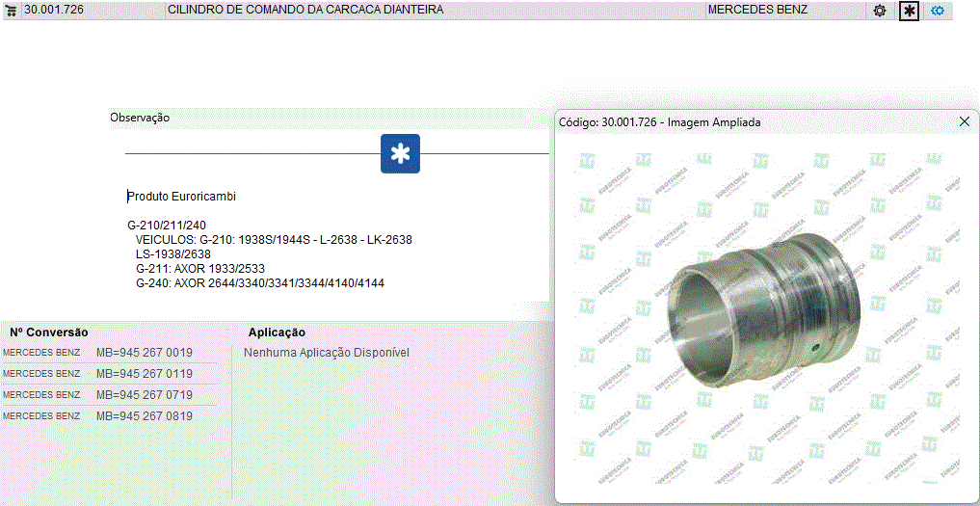Image resolution: width=980 pixels, height=506 pixels.
Task: Select conversion number MB=945 267 0119
Action: (x=144, y=374)
